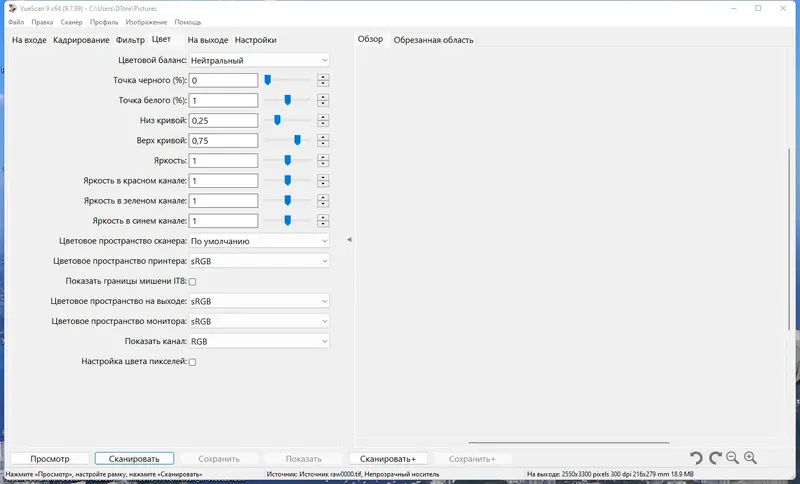Viewport: 800px width, 484px height.
Task: Click the Сканировать+ button
Action: 388,459
